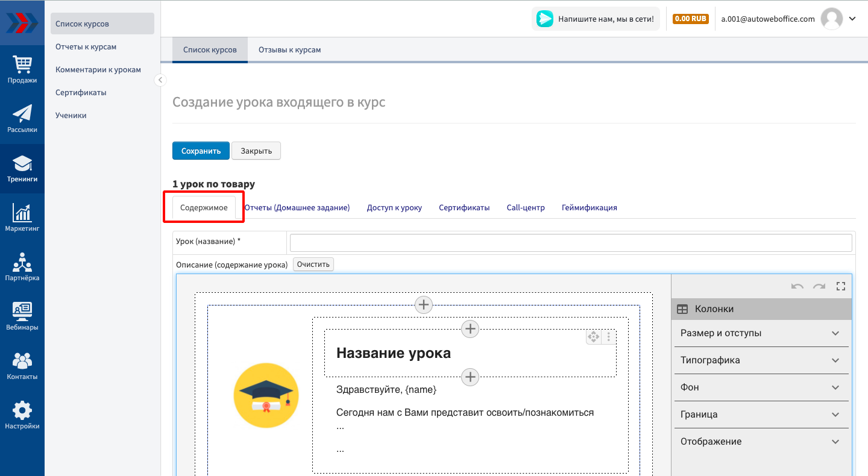Click the undo arrow in editor panel
The image size is (868, 476).
coord(797,286)
